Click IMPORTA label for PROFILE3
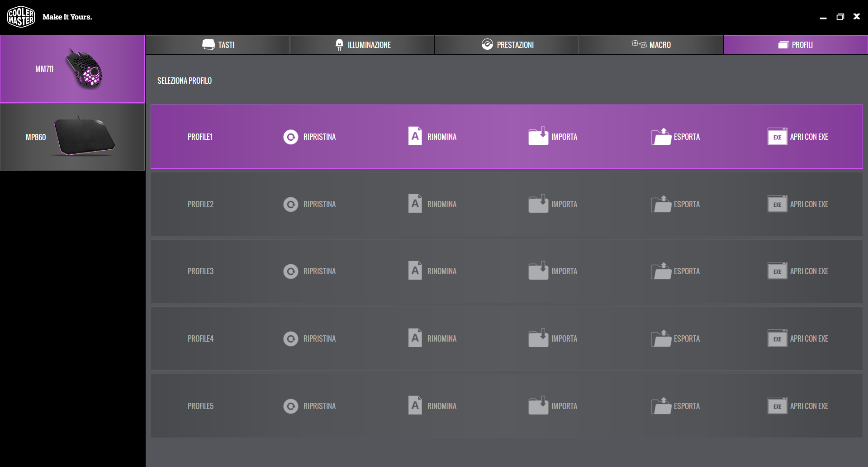 564,271
